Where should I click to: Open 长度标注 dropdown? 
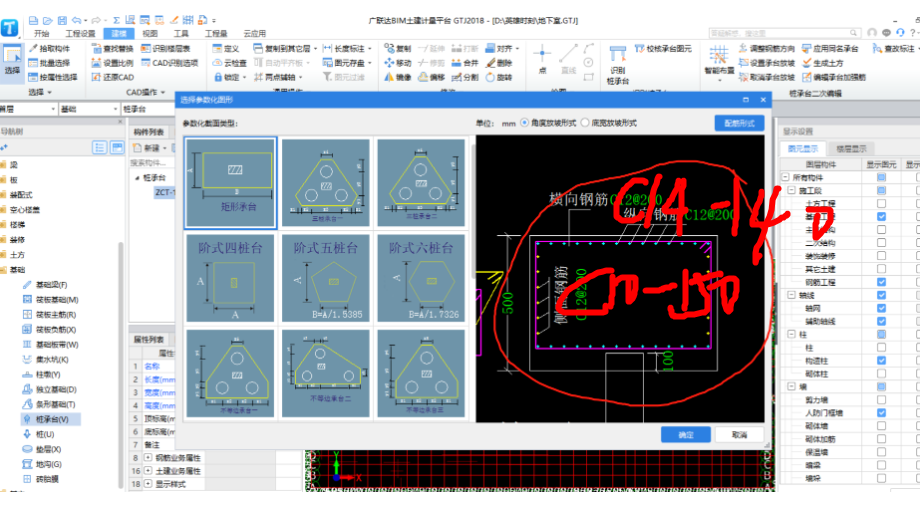[x=370, y=49]
